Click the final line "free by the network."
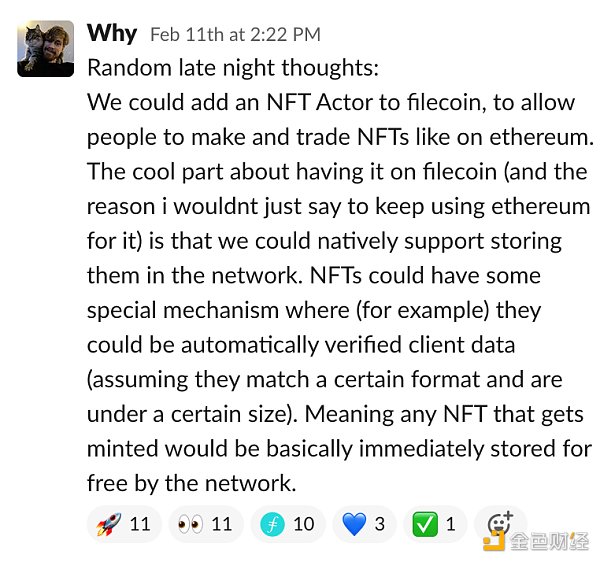 (x=191, y=483)
